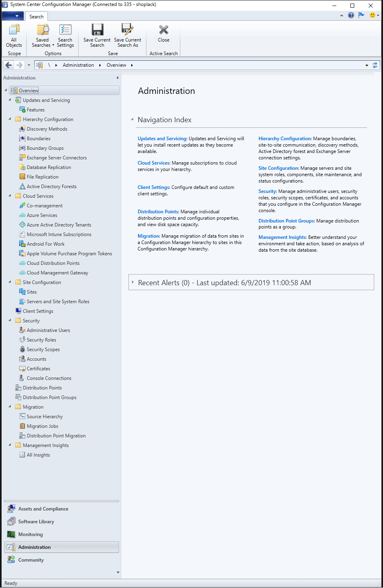Open Assets and Compliance workspace
This screenshot has height=588, width=383.
coord(62,509)
